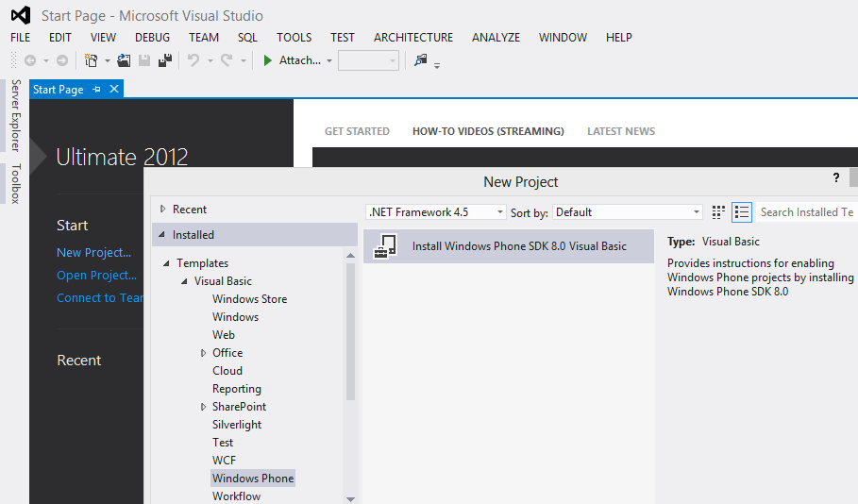Viewport: 858px width, 504px height.
Task: Open the Server Explorer side tab
Action: click(16, 115)
